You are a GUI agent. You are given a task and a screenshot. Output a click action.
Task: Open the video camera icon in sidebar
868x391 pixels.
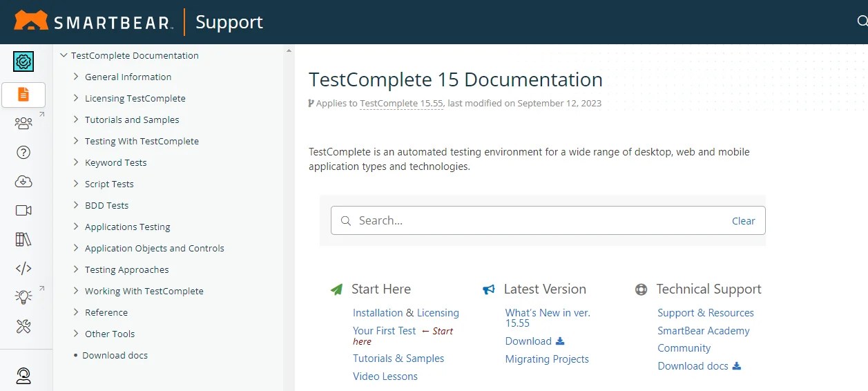(23, 210)
